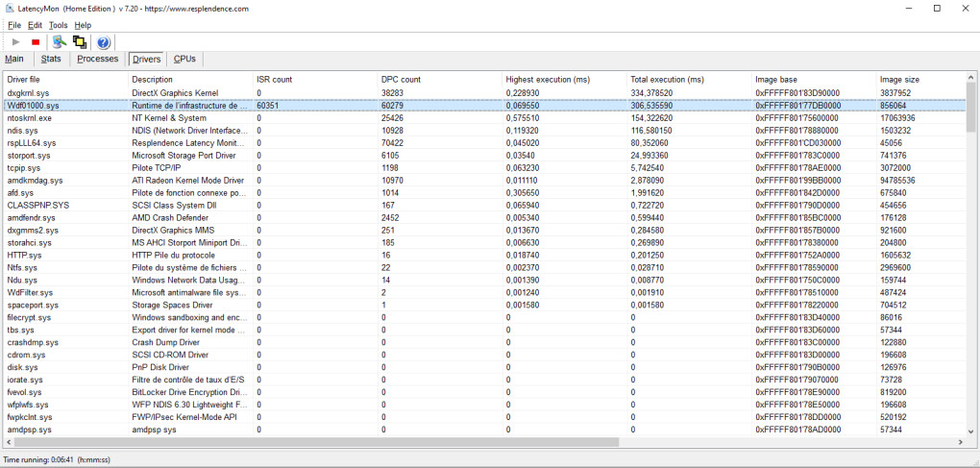Open the options icon with computer and pen
The width and height of the screenshot is (980, 468).
click(60, 42)
